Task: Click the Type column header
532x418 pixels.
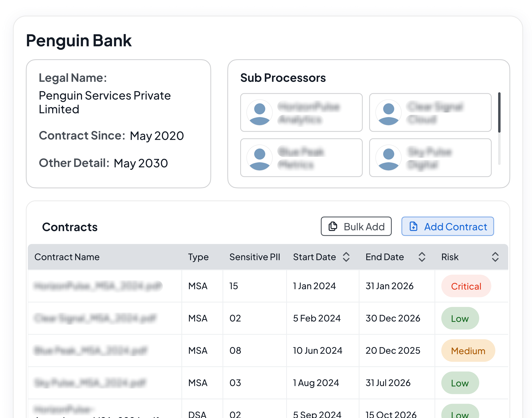Action: pos(198,257)
